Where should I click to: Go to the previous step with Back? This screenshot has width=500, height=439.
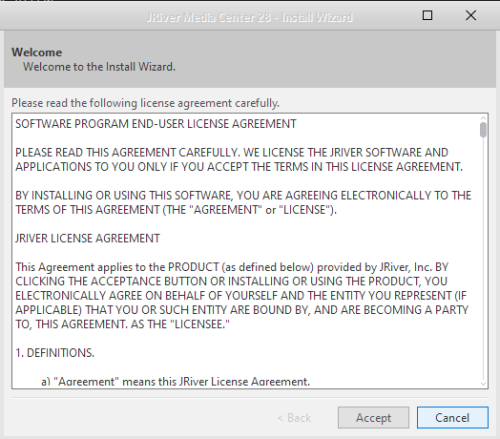coord(294,418)
